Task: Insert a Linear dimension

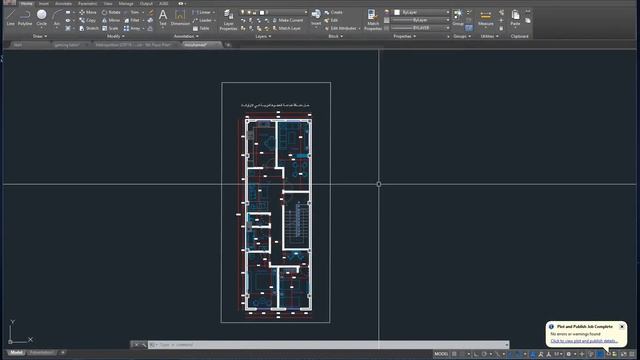Action: click(202, 13)
